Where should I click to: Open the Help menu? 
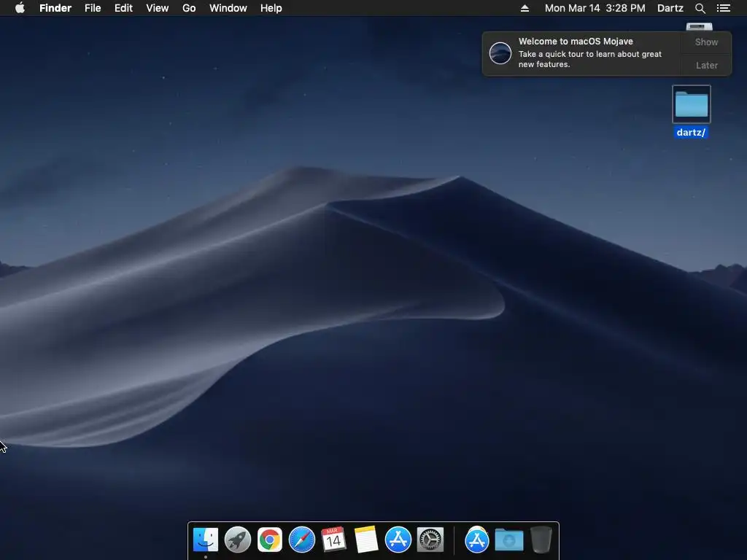coord(271,8)
